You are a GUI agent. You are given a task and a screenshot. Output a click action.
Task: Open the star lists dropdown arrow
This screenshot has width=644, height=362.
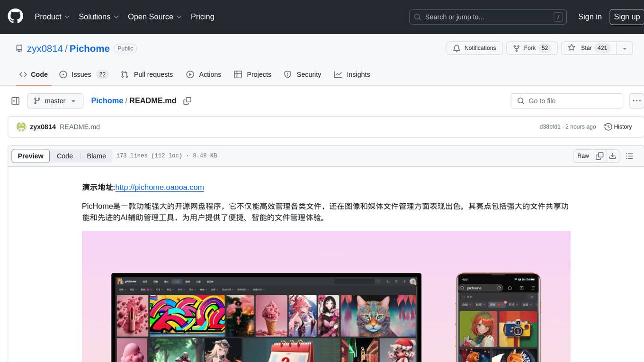click(x=625, y=48)
